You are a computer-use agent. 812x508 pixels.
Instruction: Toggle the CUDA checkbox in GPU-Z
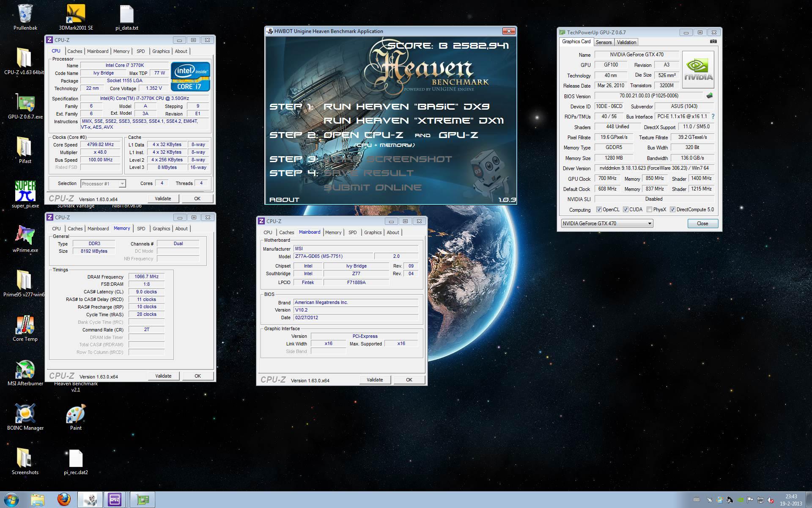click(x=625, y=210)
